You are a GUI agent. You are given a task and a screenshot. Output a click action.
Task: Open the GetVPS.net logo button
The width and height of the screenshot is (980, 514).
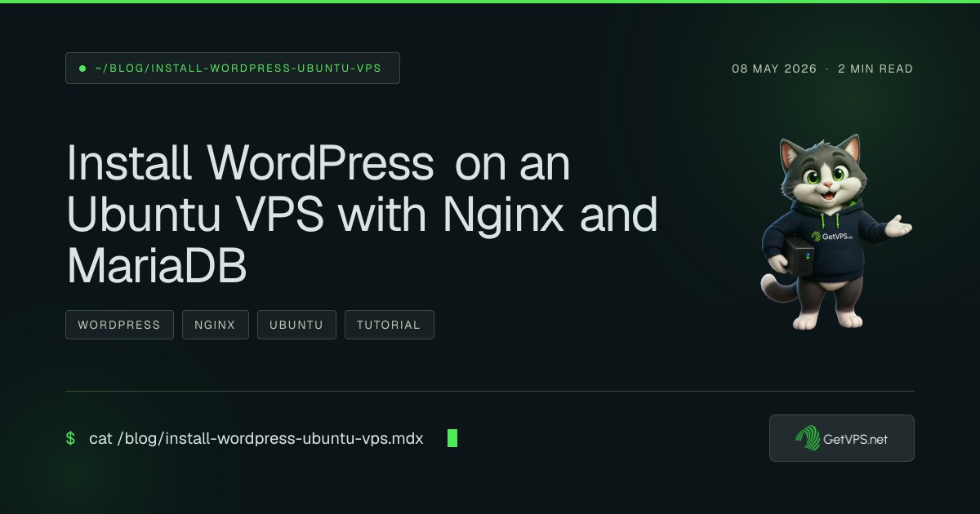tap(842, 438)
